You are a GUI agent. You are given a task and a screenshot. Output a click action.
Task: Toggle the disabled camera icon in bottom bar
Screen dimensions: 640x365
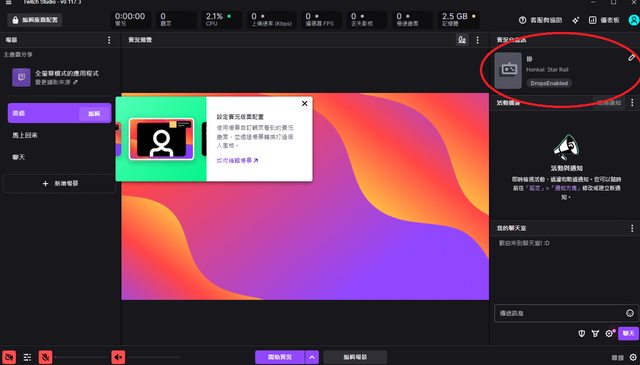tap(9, 357)
